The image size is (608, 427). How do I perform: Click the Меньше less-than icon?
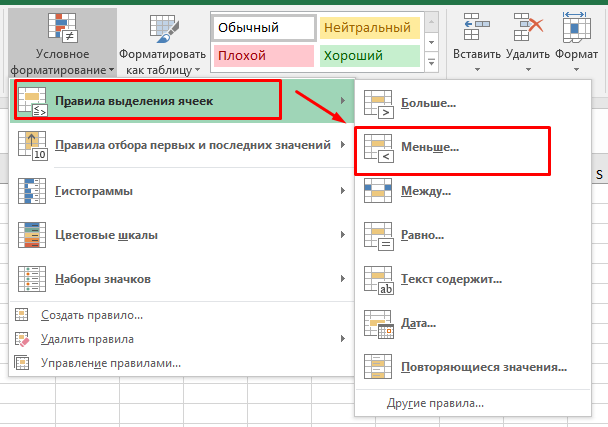[379, 148]
